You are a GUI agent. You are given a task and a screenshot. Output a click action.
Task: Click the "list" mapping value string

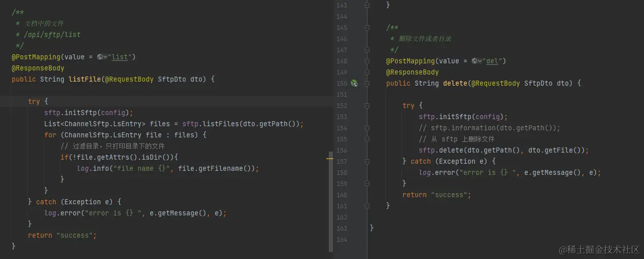tap(120, 57)
